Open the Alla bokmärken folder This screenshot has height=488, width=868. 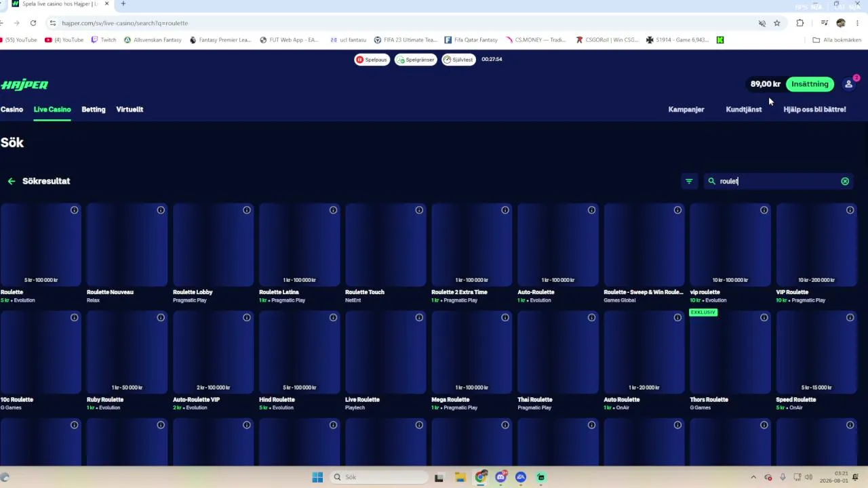click(837, 40)
